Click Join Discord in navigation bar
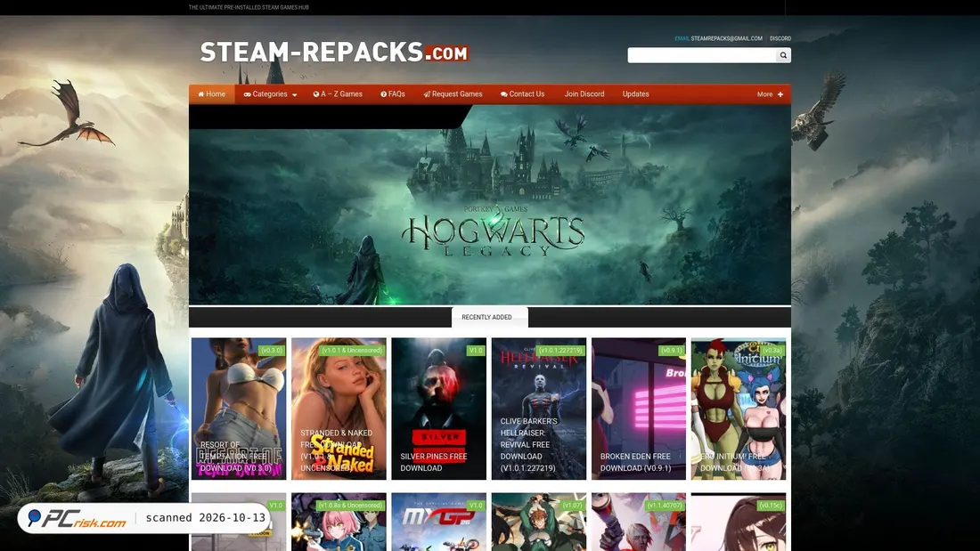The image size is (980, 551). (x=584, y=94)
